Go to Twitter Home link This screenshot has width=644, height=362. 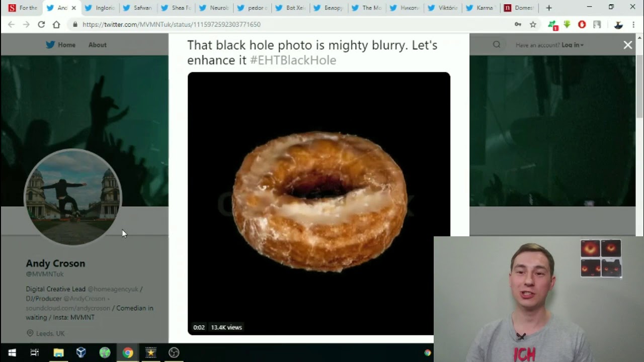click(x=61, y=45)
